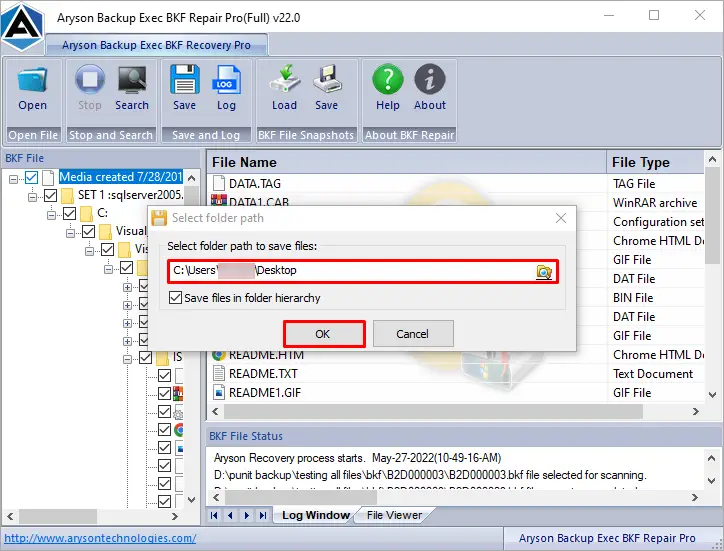The height and width of the screenshot is (551, 724).
Task: Select README1.GIF in file list
Action: pos(265,393)
